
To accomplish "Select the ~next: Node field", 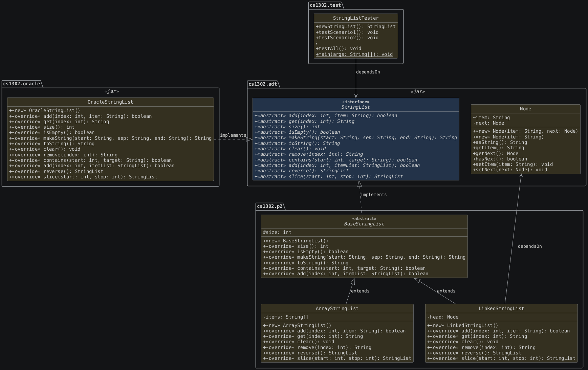I will pos(488,123).
